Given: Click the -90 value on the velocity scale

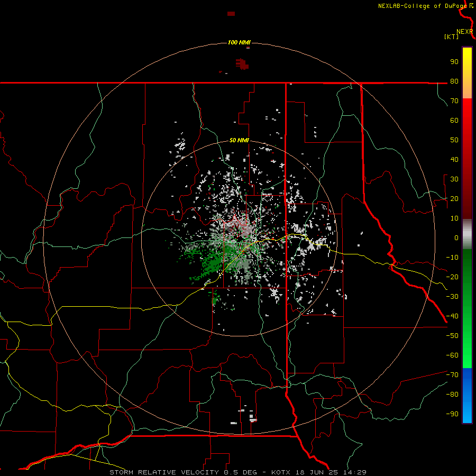Looking at the screenshot, I should click(452, 414).
